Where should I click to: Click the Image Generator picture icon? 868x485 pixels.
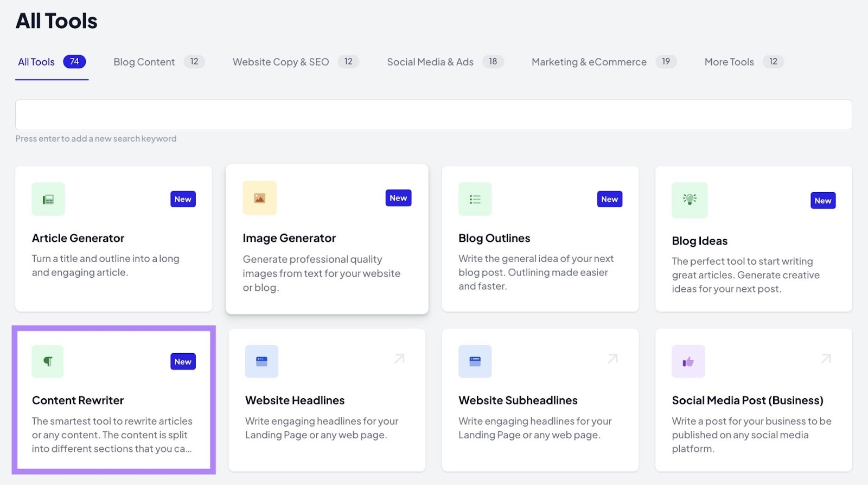click(260, 198)
